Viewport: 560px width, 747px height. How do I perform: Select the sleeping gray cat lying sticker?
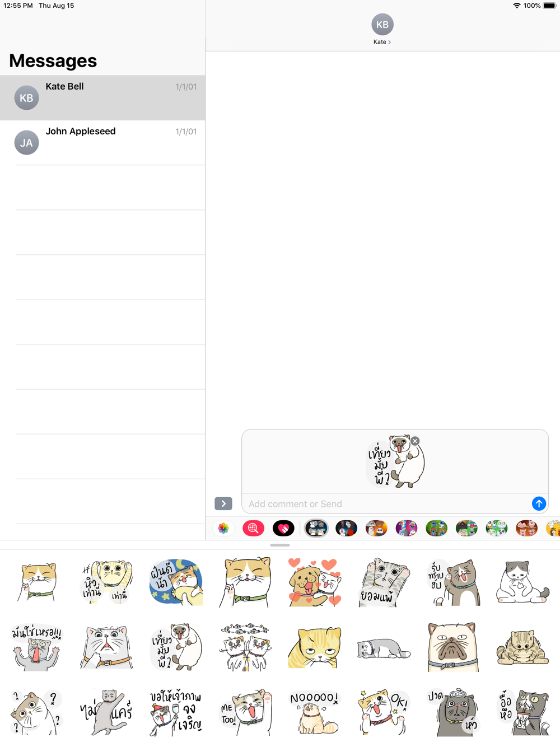[384, 648]
